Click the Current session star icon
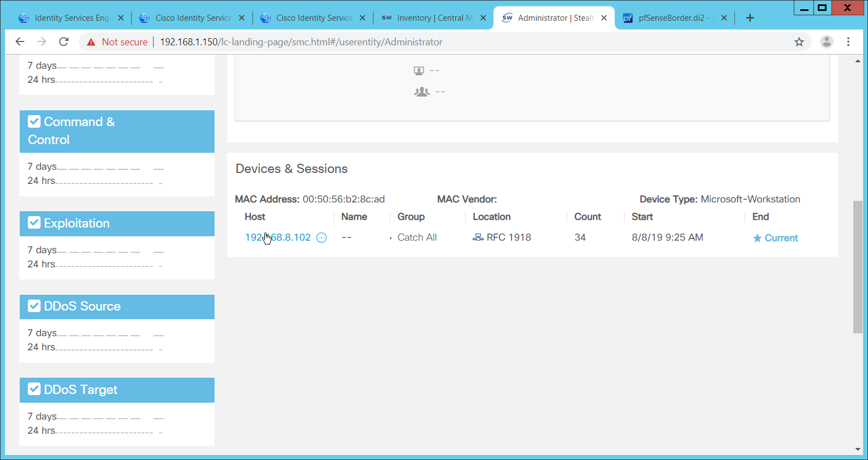Image resolution: width=868 pixels, height=460 pixels. (757, 238)
